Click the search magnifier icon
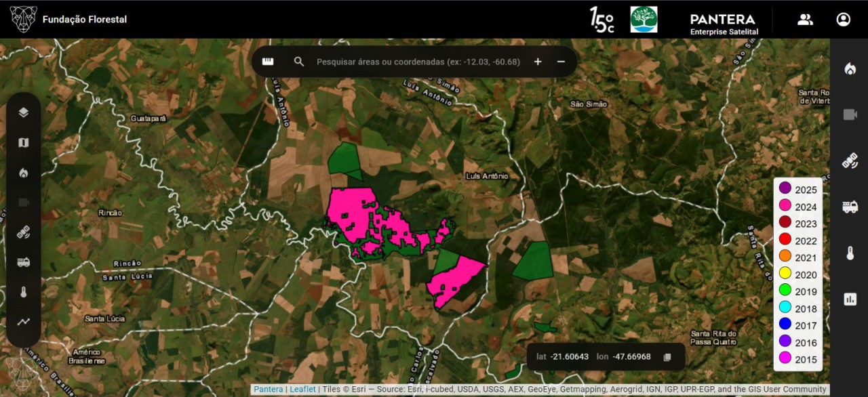 tap(299, 62)
